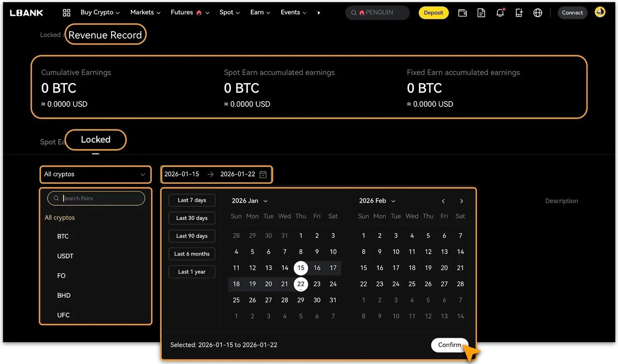Click the LBANK logo
Screen dimensions: 618x364
26,13
